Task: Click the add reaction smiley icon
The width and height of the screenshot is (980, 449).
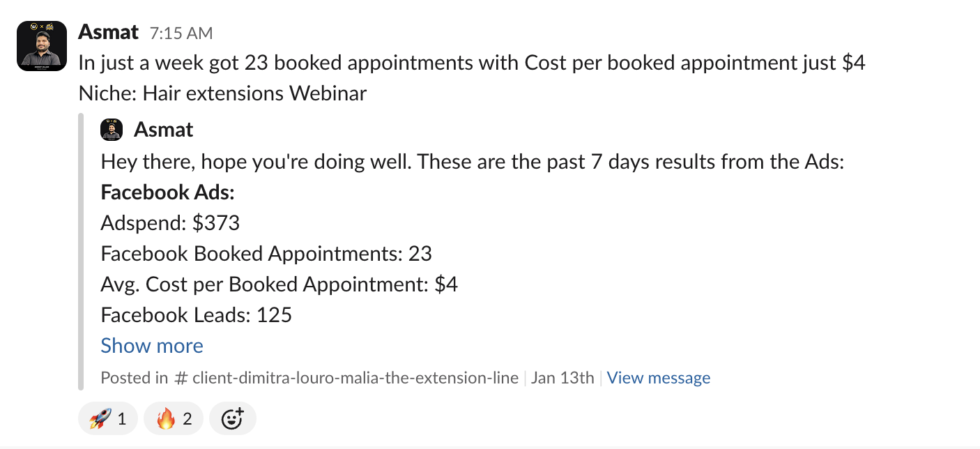Action: 232,418
